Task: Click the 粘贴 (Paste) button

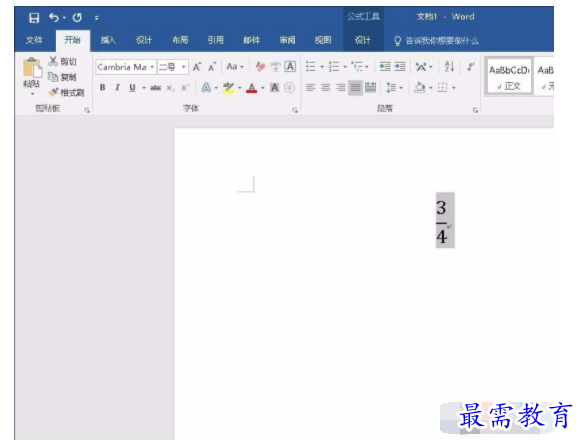Action: coord(31,77)
